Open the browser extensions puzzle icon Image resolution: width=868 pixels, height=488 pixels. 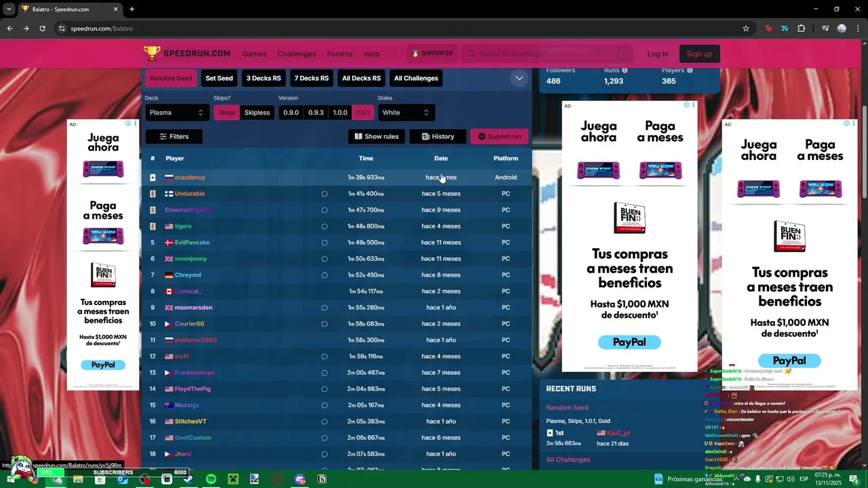point(802,28)
